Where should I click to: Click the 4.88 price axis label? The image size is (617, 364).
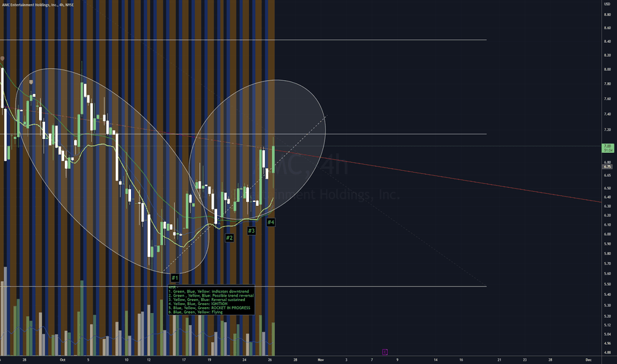[x=607, y=353]
